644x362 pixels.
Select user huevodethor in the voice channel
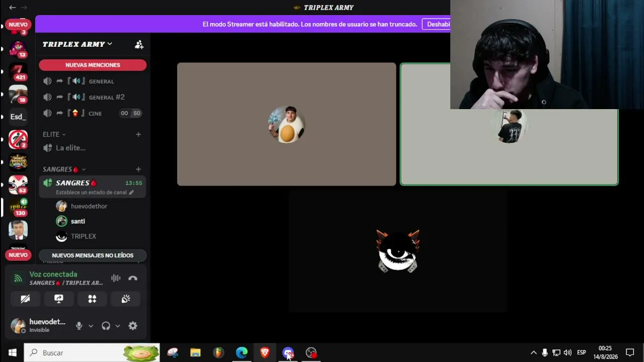pyautogui.click(x=89, y=206)
